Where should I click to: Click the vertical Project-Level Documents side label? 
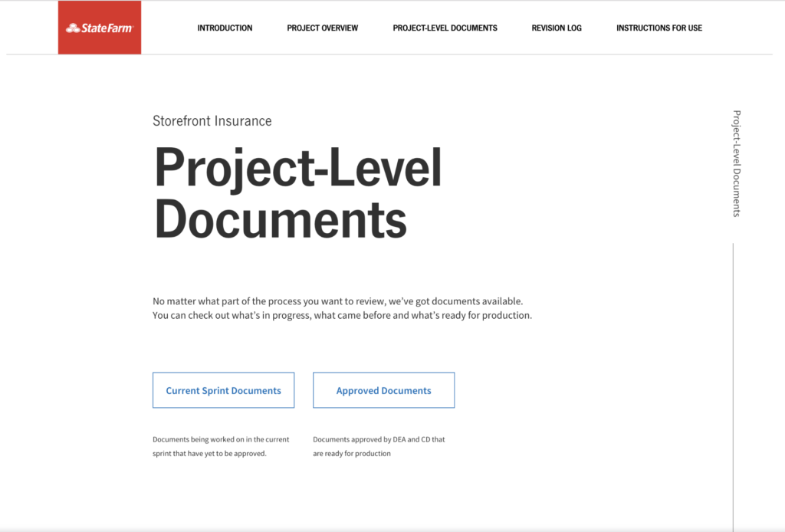point(736,163)
